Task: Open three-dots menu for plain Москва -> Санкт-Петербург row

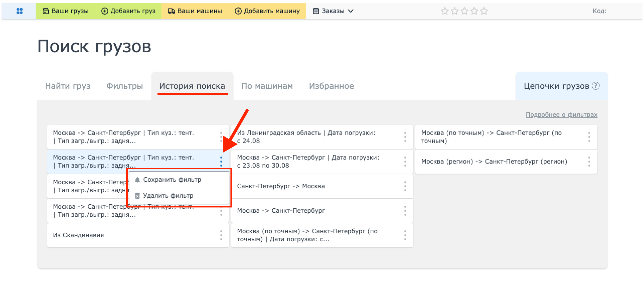Action: click(x=405, y=211)
